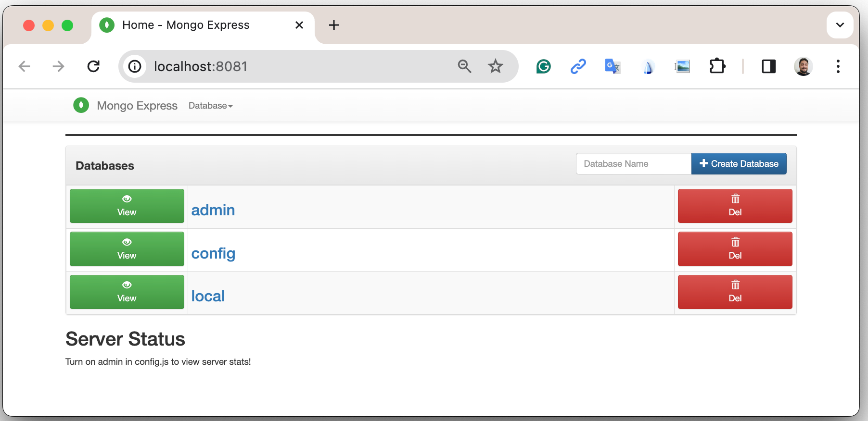View site information icon in address bar
The image size is (868, 421).
135,66
